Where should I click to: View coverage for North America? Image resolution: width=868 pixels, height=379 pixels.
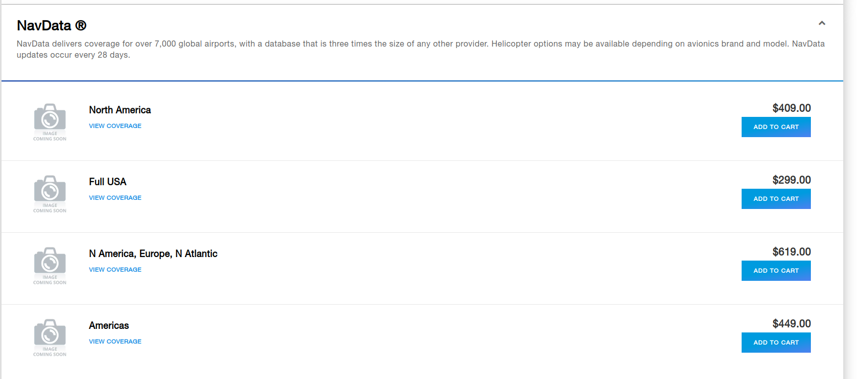point(115,126)
